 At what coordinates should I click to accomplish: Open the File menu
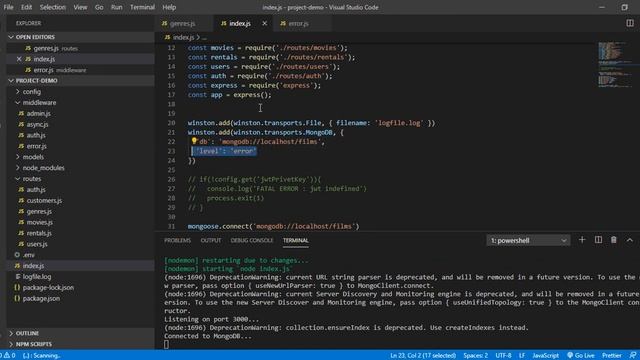point(8,7)
